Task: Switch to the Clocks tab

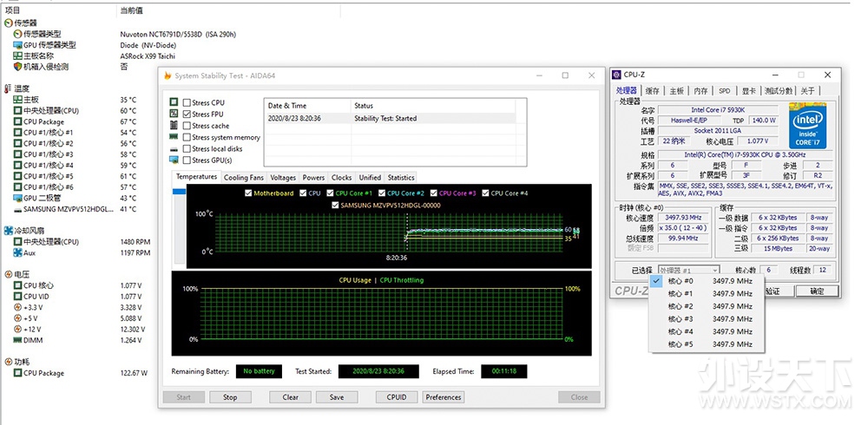Action: (x=341, y=178)
